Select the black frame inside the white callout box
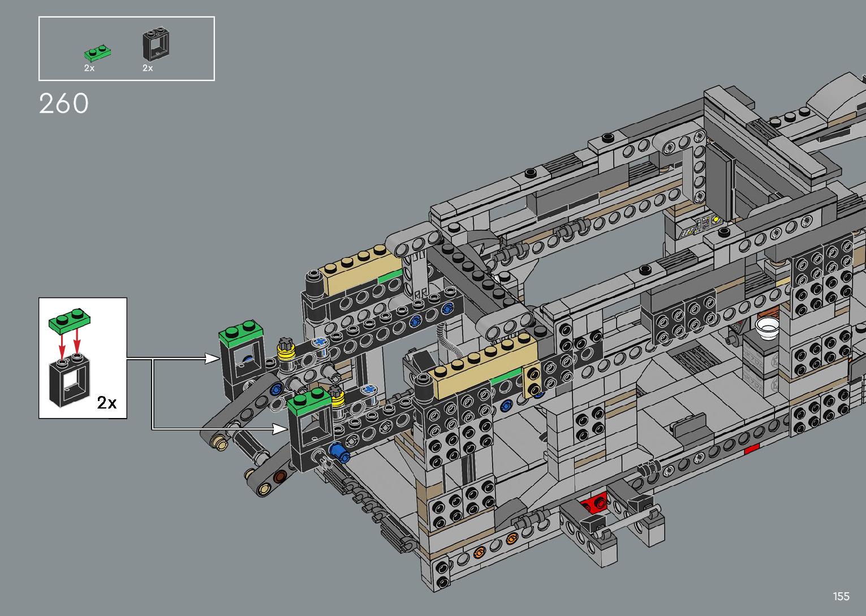 (70, 381)
